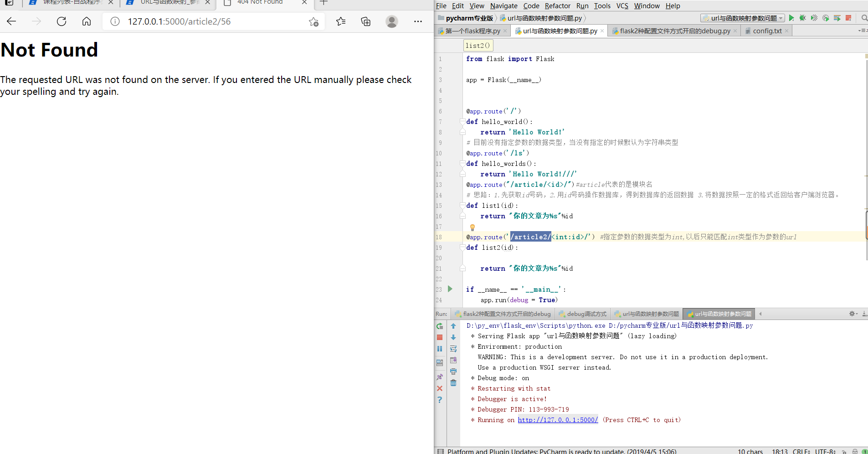Viewport: 868px width, 454px height.
Task: Toggle soft-wrap for console output
Action: click(x=453, y=349)
